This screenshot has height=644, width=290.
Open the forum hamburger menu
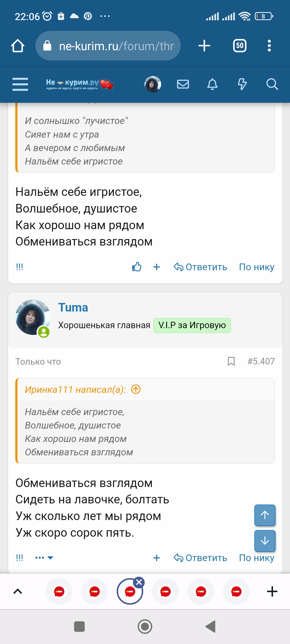(x=20, y=84)
